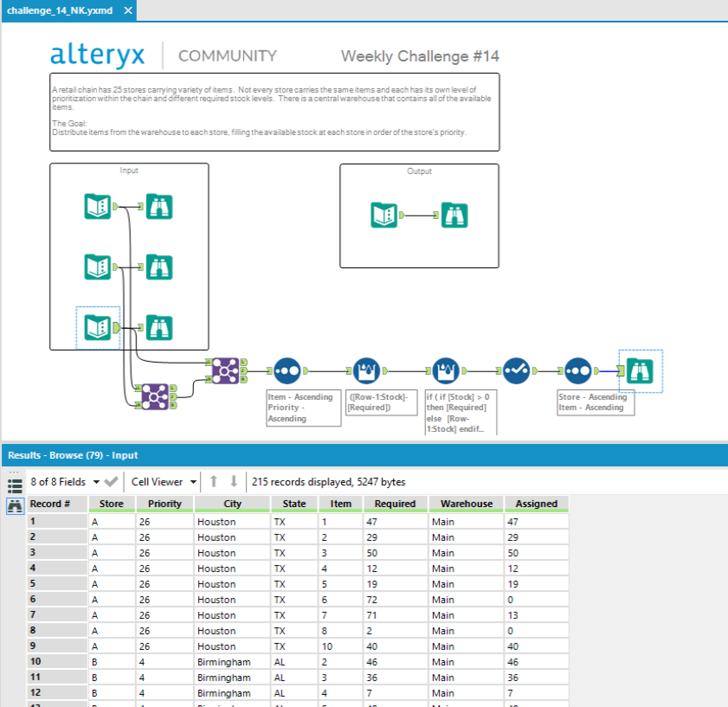Select the upper Join tool feeding the Sort tool
This screenshot has height=707, width=728.
click(225, 371)
